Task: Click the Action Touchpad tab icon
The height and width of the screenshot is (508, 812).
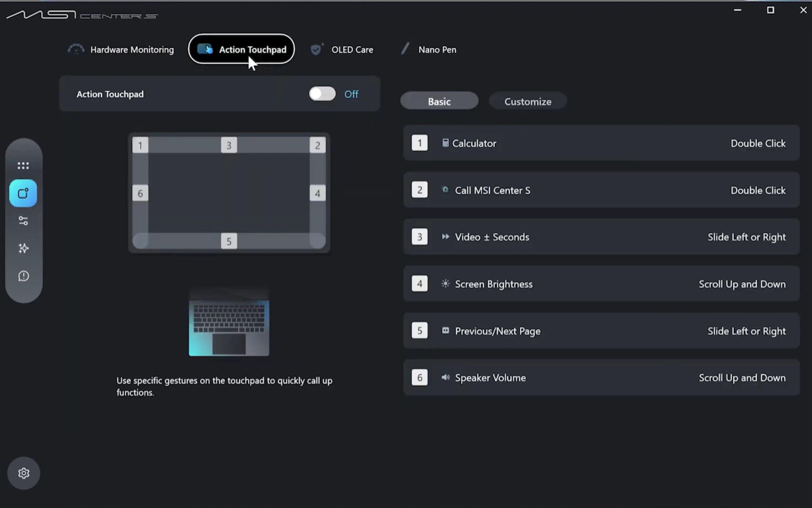Action: (x=205, y=49)
